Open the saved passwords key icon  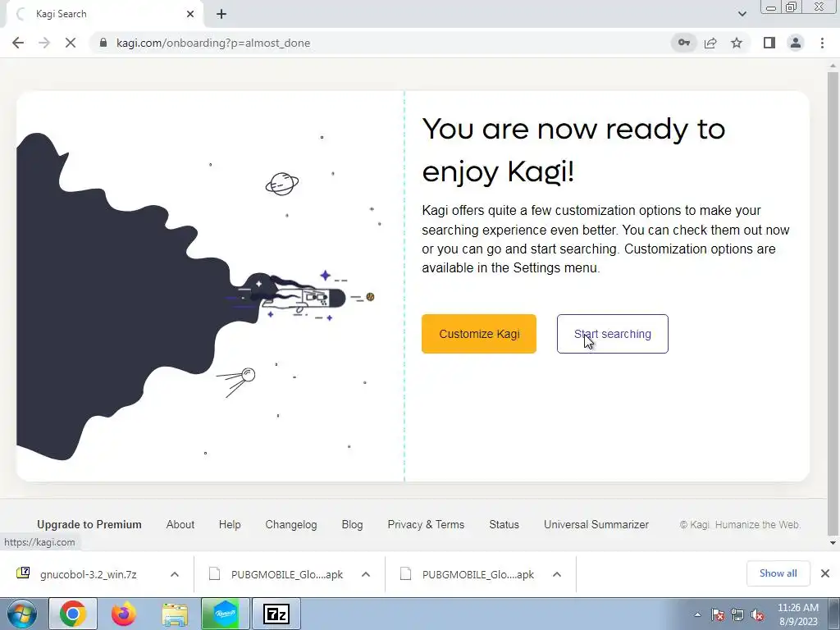tap(684, 43)
